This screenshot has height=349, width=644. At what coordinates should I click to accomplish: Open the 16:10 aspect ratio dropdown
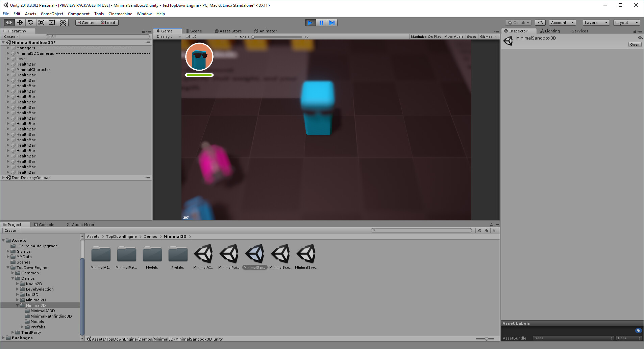coord(211,36)
